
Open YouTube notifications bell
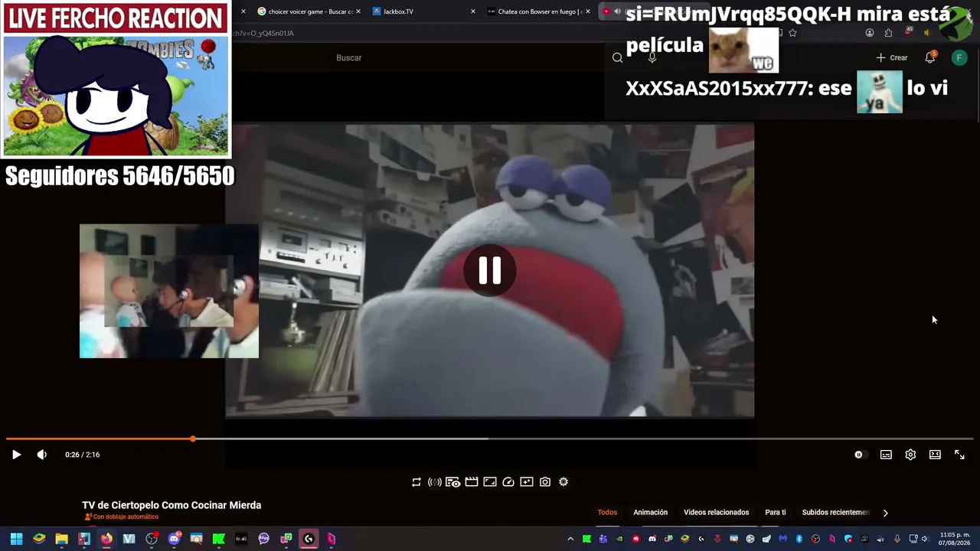pos(930,58)
